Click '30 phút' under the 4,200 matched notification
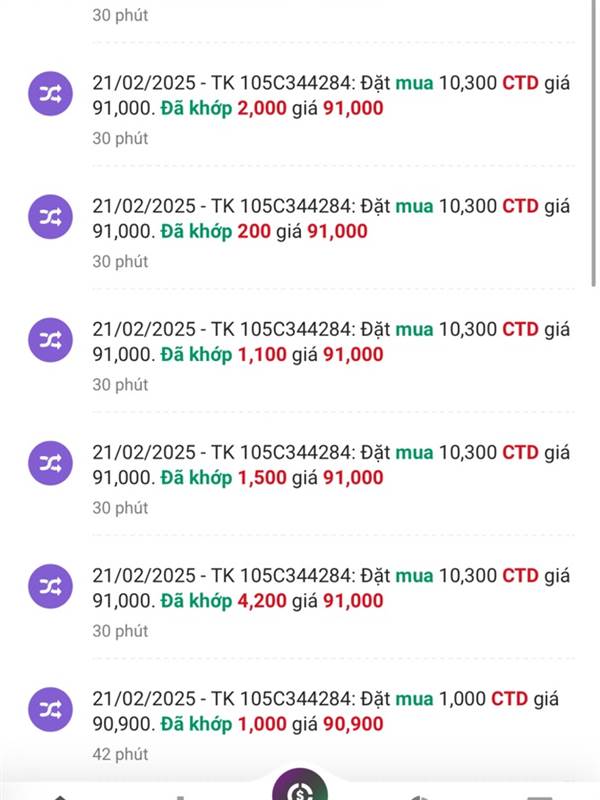Viewport: 600px width, 800px height. click(120, 631)
